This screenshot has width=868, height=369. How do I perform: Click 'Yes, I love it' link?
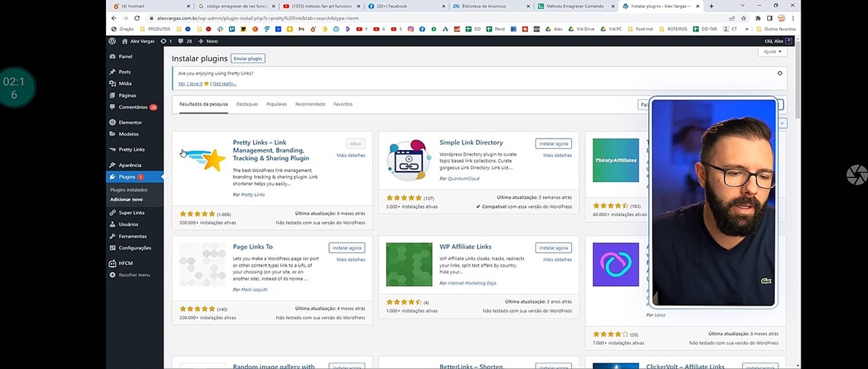pyautogui.click(x=190, y=84)
